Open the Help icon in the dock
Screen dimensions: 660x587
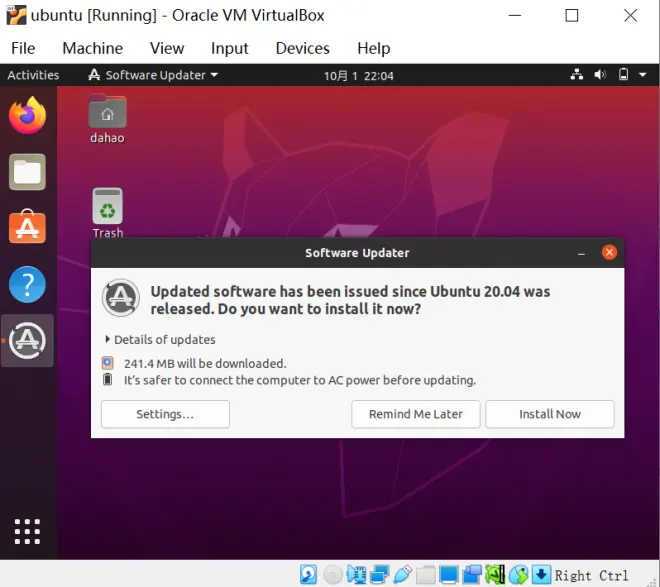pos(27,284)
